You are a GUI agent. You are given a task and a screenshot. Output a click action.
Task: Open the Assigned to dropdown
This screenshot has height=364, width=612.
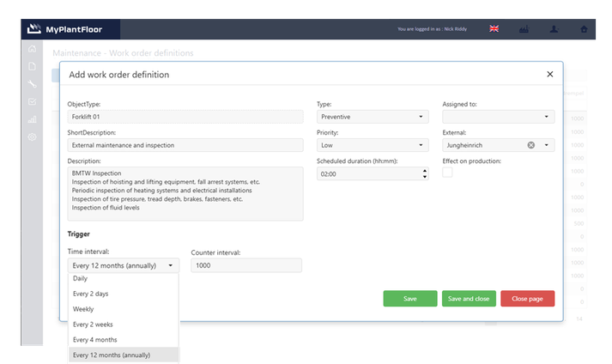[x=498, y=117]
